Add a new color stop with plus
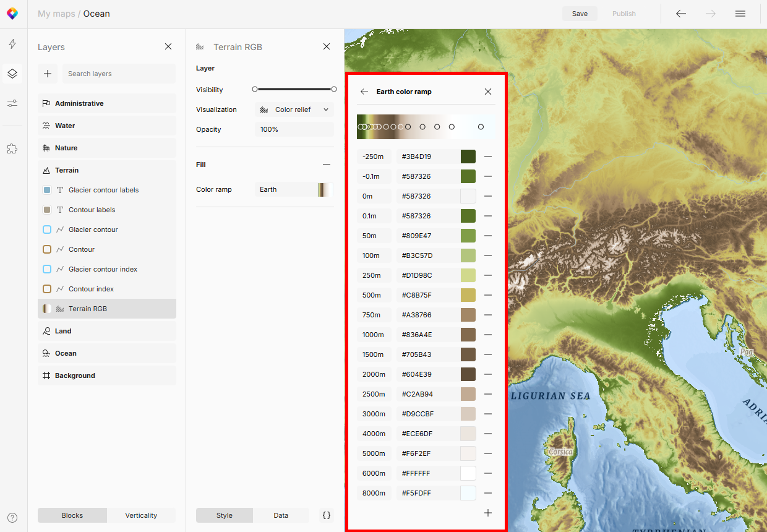The width and height of the screenshot is (767, 532). tap(488, 513)
